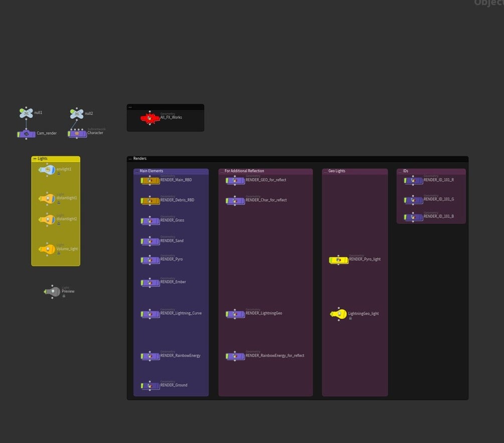Click the RENDER_ID_101_G node
Screen dimensions: 504x443
tap(413, 200)
